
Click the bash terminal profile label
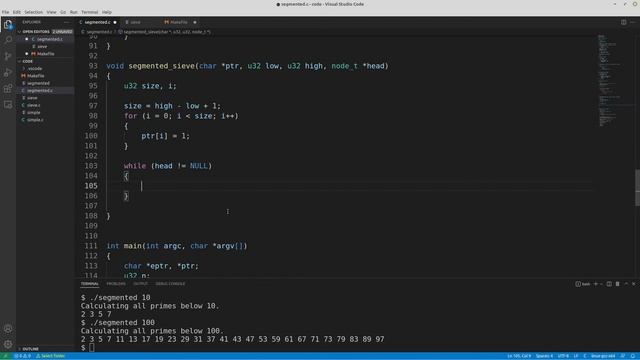[583, 284]
